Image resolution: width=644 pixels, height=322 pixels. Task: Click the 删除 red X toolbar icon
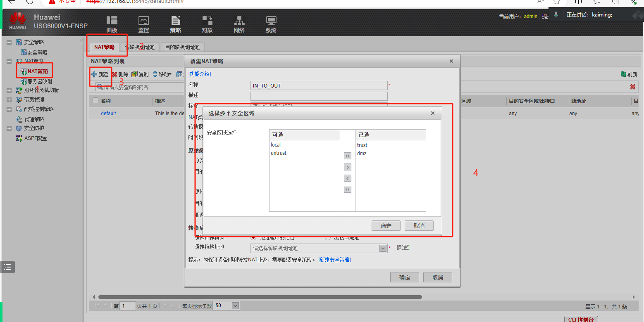click(114, 74)
